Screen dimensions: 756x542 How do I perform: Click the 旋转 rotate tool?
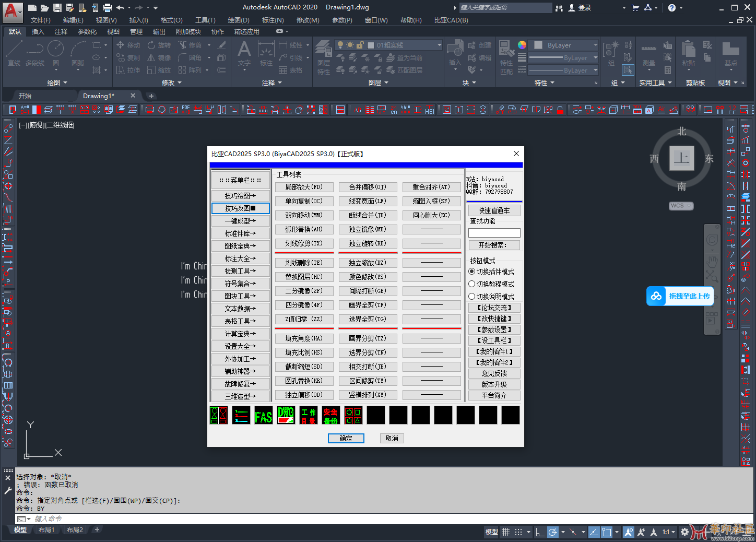[159, 45]
